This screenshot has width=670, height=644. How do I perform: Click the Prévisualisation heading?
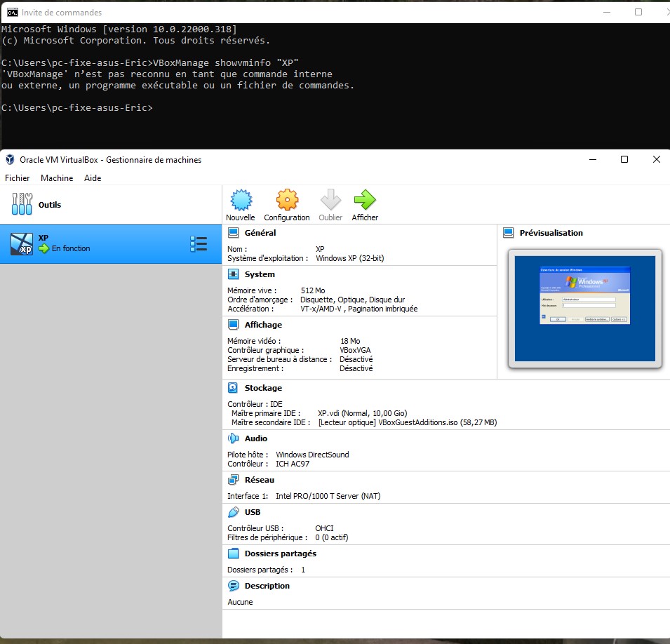point(551,233)
